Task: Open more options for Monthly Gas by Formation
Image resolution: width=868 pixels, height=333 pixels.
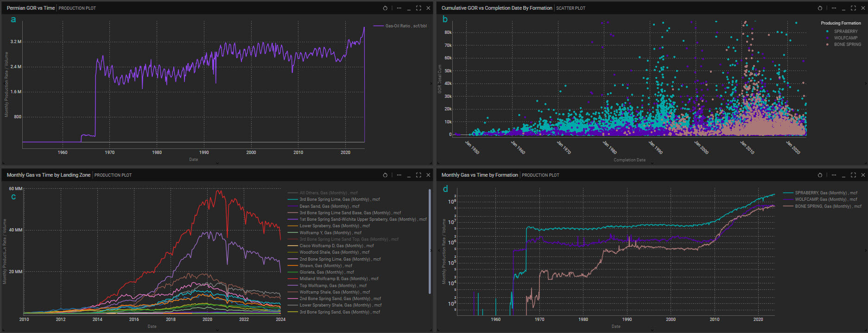Action: click(x=834, y=175)
